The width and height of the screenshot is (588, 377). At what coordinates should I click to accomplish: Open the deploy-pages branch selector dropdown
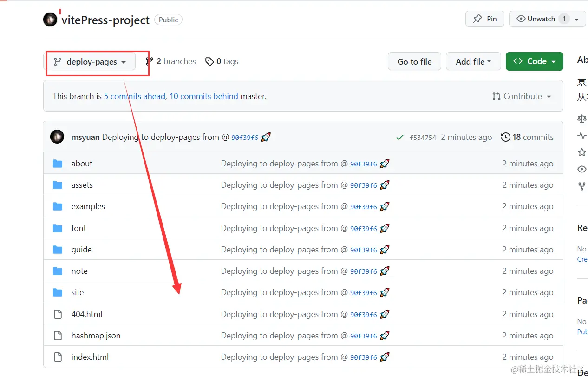coord(91,61)
